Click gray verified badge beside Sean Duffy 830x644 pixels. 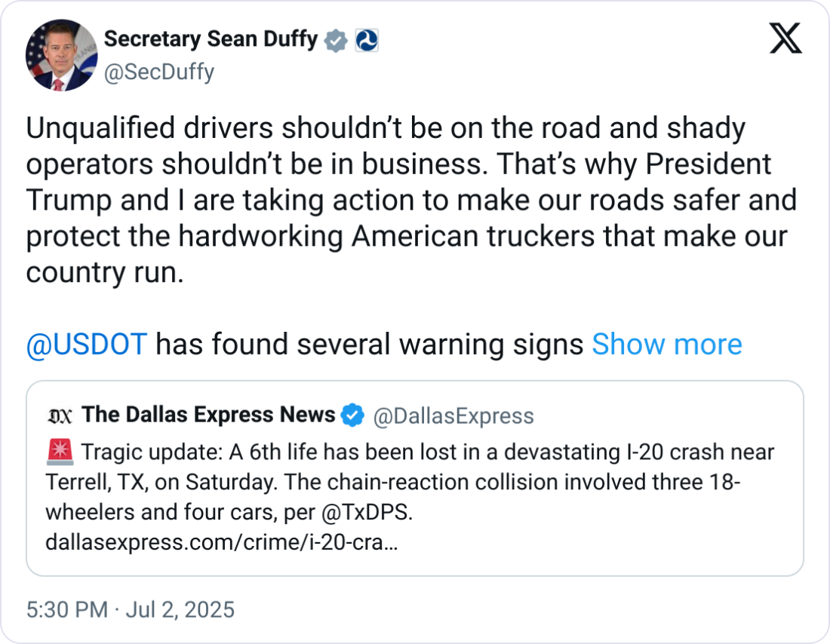[336, 40]
